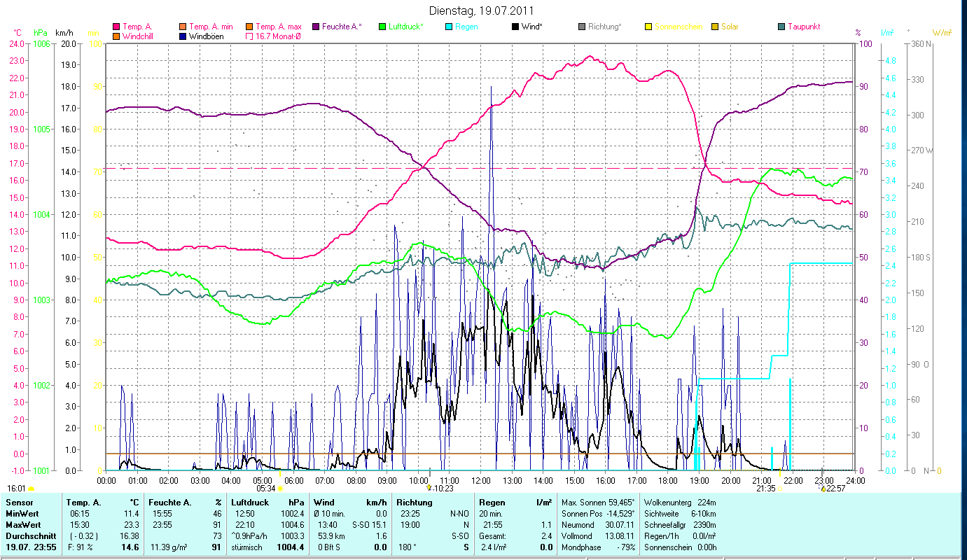Click the Taupunkt legend label
Viewport: 967px width, 560px height.
coord(803,27)
